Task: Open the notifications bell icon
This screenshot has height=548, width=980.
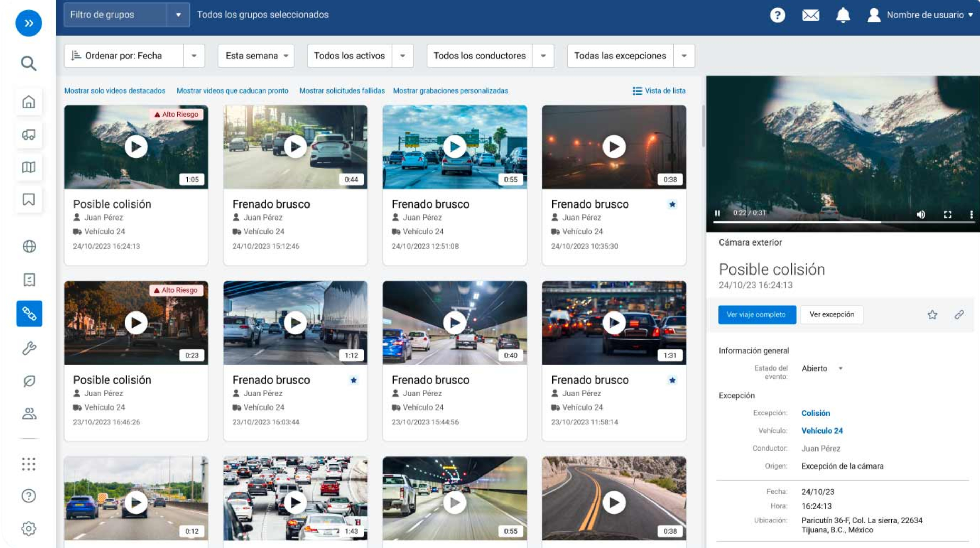Action: (x=843, y=15)
